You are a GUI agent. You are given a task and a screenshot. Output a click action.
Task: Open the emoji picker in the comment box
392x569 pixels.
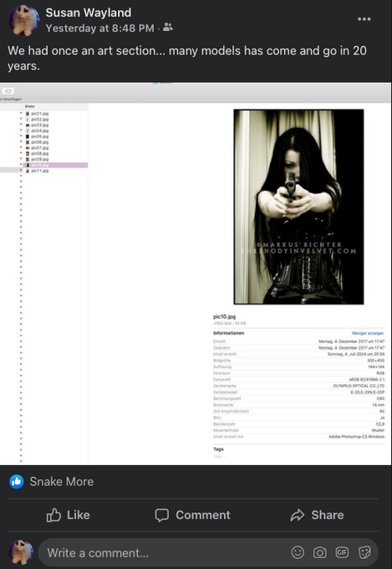click(298, 552)
